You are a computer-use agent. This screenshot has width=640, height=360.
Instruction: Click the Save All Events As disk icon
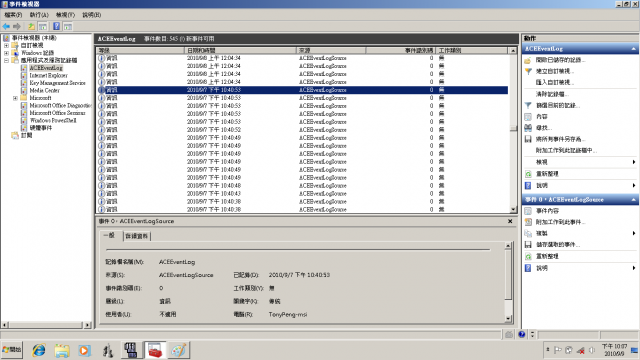click(528, 139)
